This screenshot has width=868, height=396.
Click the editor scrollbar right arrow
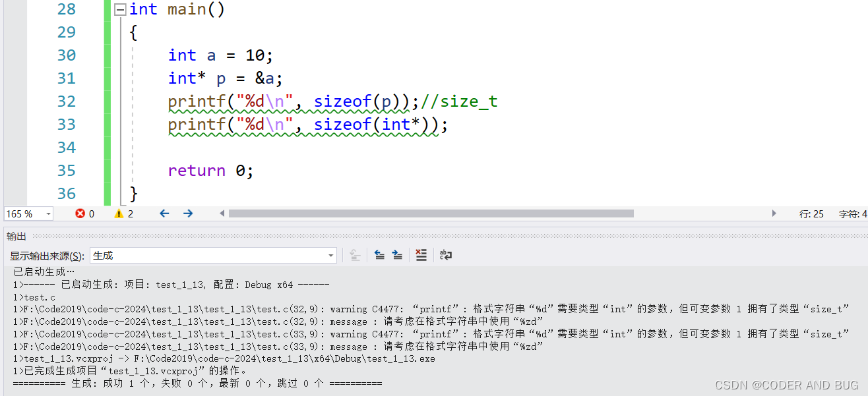(774, 213)
